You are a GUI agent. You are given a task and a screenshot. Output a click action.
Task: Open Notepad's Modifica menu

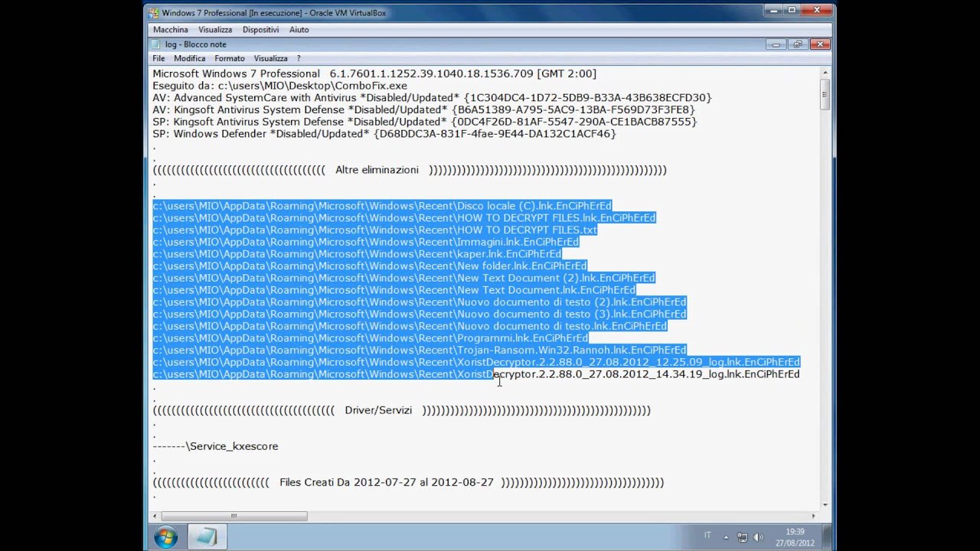(x=189, y=58)
